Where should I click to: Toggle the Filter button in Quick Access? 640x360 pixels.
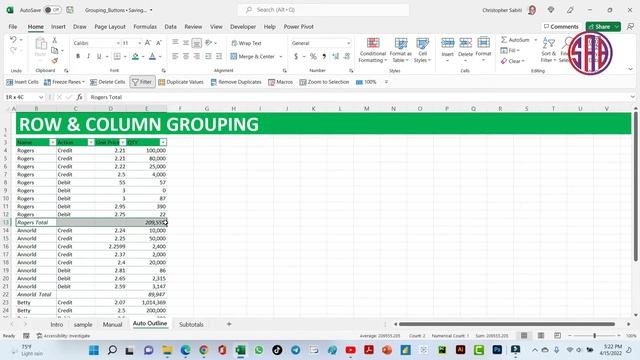pyautogui.click(x=142, y=82)
